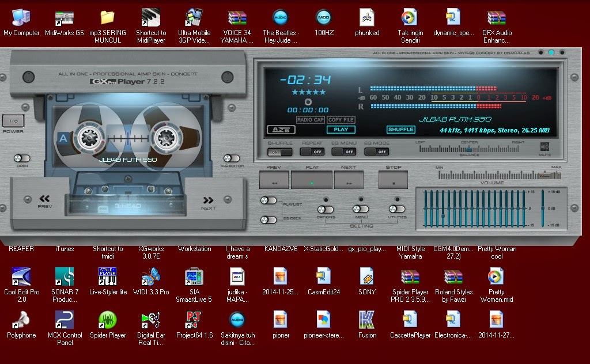Click the POWER button on the player

point(13,121)
